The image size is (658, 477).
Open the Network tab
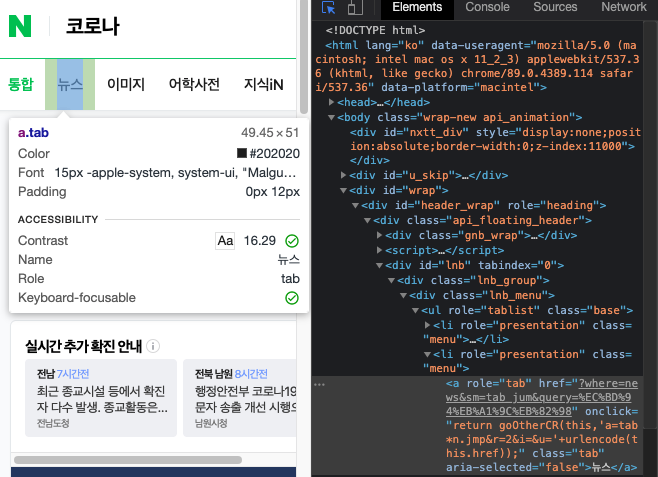tap(624, 7)
